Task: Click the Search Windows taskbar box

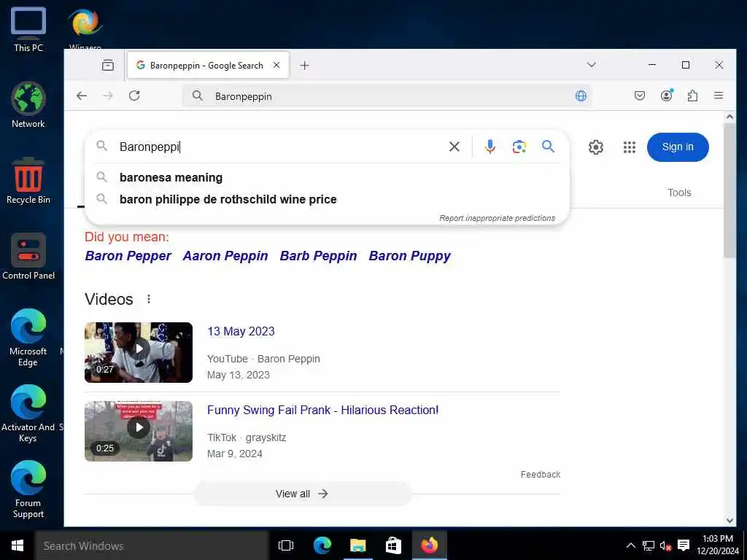Action: point(152,545)
